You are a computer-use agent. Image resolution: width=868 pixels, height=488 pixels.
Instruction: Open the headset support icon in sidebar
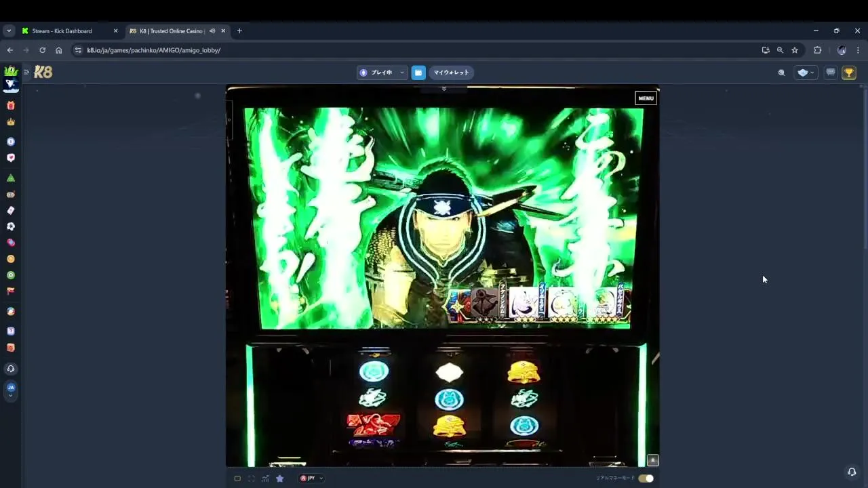pos(10,369)
